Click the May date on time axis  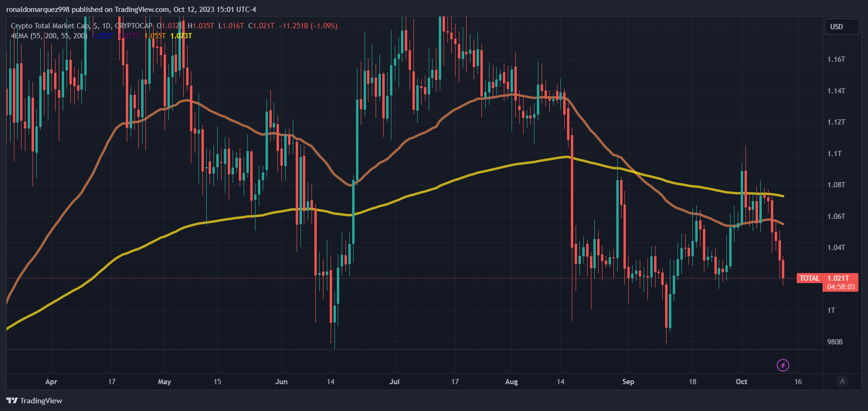(165, 382)
